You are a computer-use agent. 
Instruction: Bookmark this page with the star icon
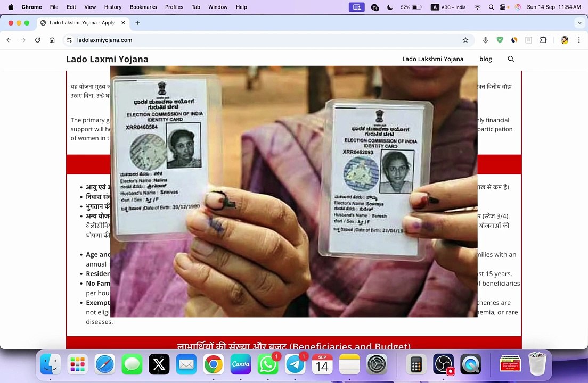466,40
